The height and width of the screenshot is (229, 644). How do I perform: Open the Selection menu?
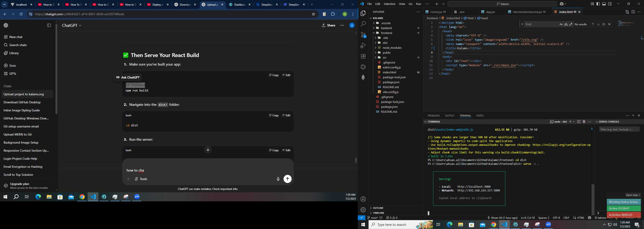pyautogui.click(x=390, y=4)
